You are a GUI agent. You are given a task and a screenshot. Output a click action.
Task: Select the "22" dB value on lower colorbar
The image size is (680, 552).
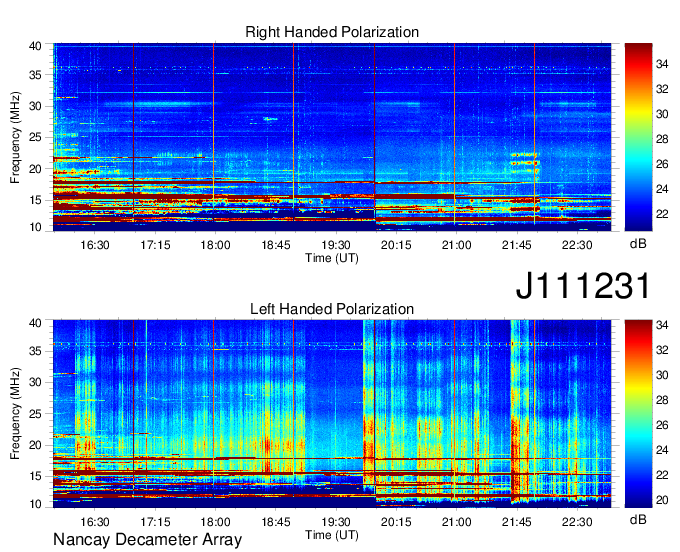point(662,475)
